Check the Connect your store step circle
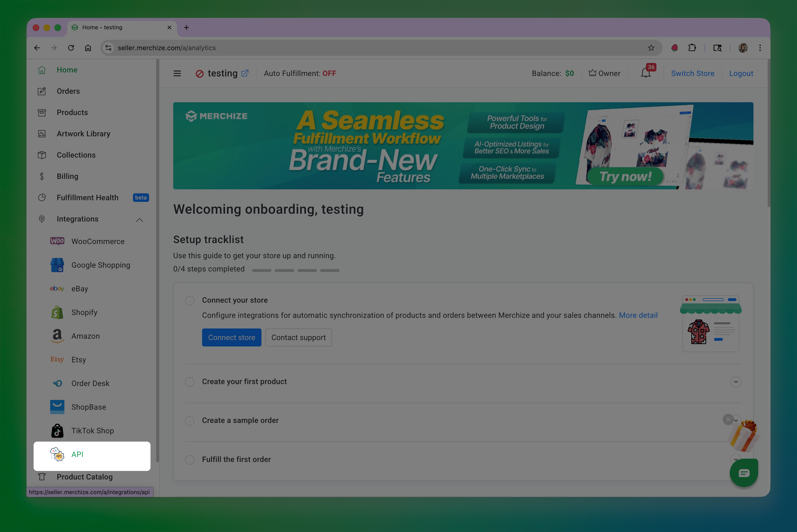The width and height of the screenshot is (797, 532). click(190, 301)
